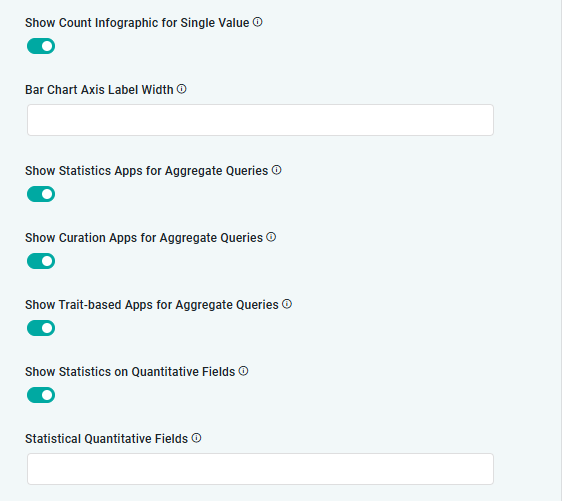This screenshot has height=501, width=562.
Task: Switch off Show Trait-based Apps for Aggregate Queries
Action: (x=41, y=328)
